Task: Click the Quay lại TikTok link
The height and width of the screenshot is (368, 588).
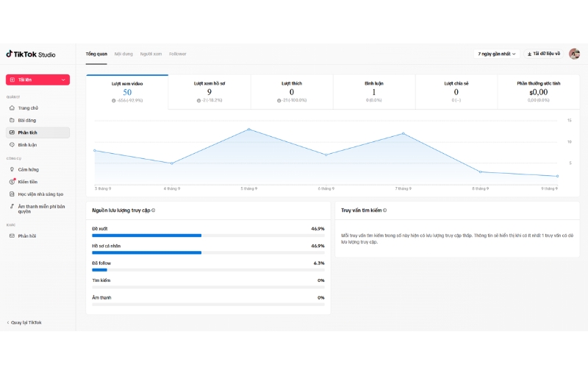Action: point(24,322)
